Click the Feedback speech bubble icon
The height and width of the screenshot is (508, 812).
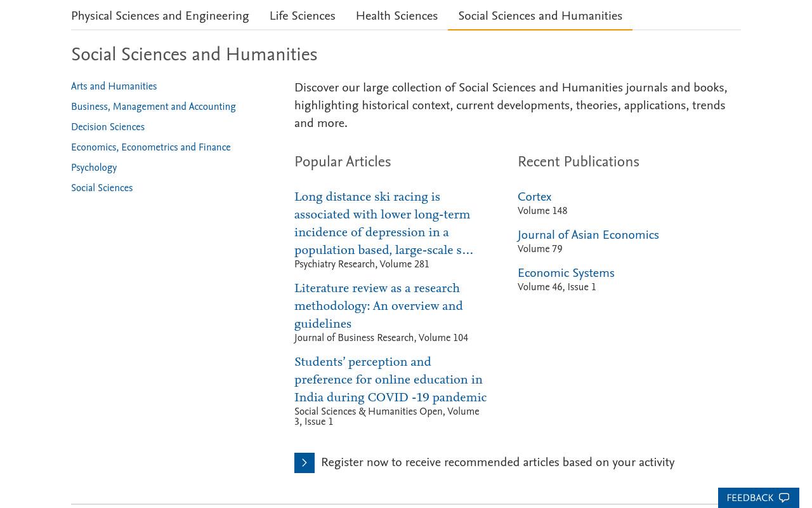tap(784, 498)
